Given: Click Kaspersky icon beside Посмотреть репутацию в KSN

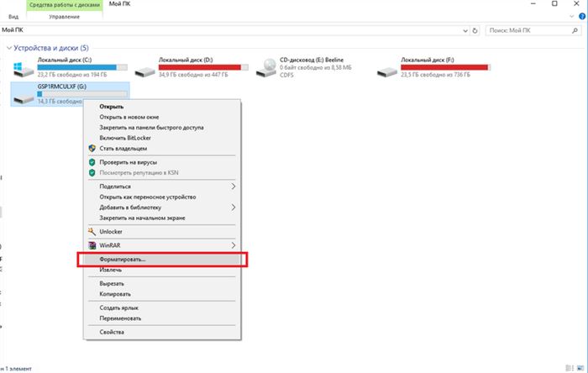Looking at the screenshot, I should point(92,173).
